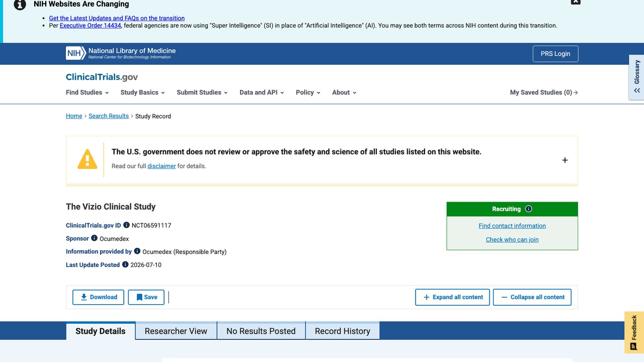The width and height of the screenshot is (644, 362).
Task: Click info icon beside Sponsor label
Action: coord(94,238)
